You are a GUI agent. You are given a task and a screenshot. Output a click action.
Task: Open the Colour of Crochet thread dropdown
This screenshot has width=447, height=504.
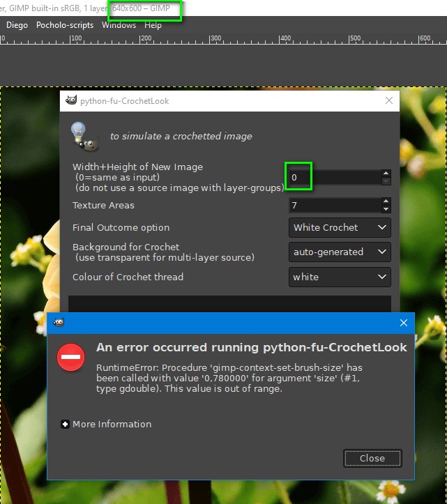340,277
